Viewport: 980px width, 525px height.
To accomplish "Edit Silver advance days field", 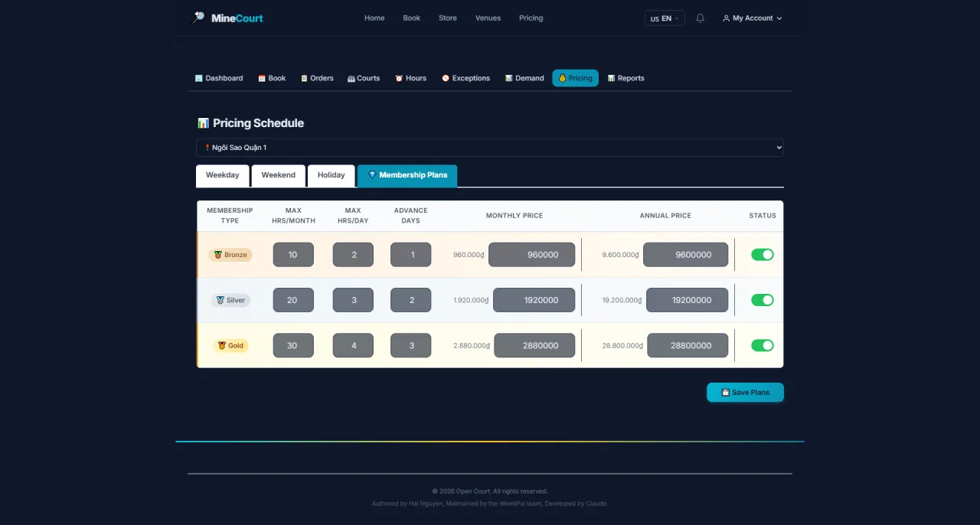I will click(411, 300).
